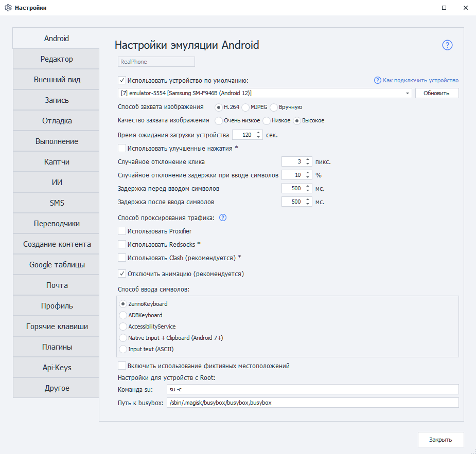Decrease delay before character input
Image resolution: width=476 pixels, height=454 pixels.
pyautogui.click(x=308, y=191)
